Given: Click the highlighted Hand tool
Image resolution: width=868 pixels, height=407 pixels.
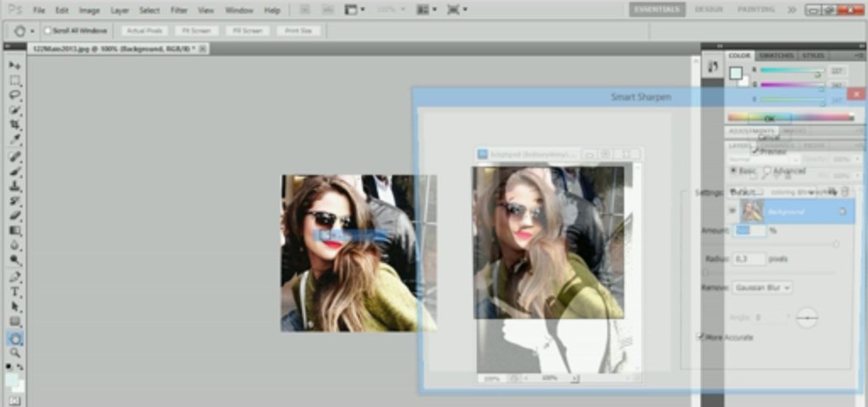Looking at the screenshot, I should click(15, 339).
